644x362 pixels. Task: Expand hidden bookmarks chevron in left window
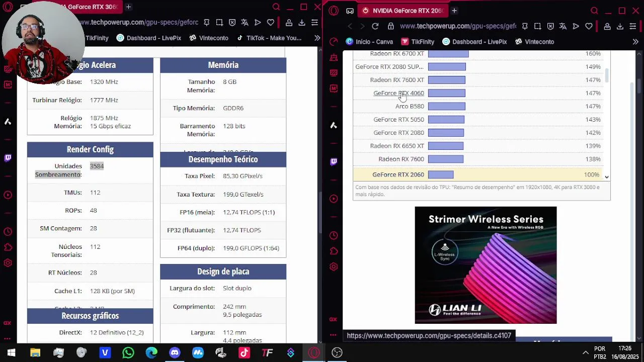(317, 38)
